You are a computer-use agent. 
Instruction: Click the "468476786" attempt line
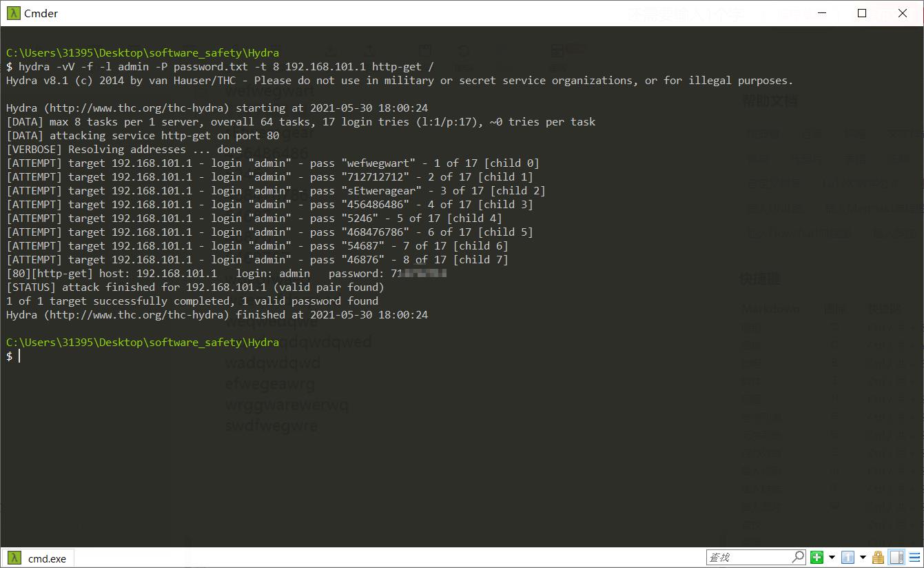(269, 232)
